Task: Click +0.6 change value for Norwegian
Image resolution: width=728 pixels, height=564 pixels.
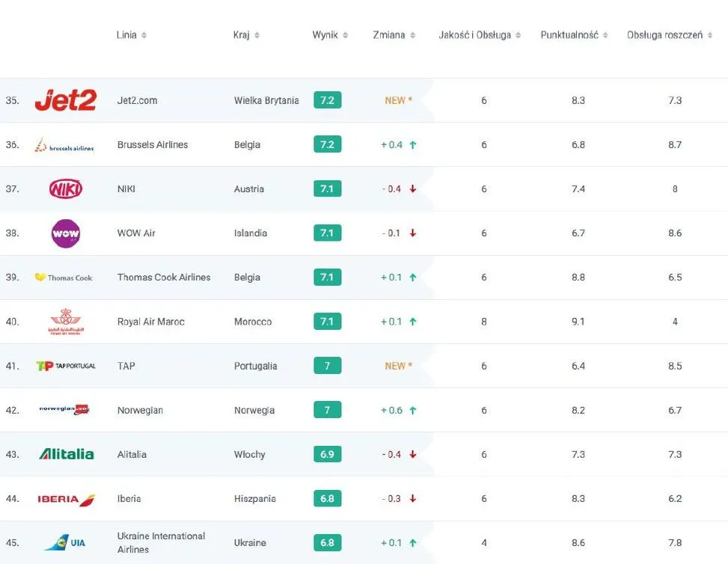Action: (391, 410)
